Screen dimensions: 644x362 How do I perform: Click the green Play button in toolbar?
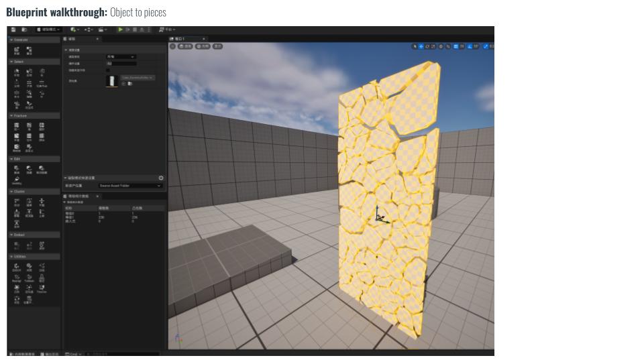point(121,29)
